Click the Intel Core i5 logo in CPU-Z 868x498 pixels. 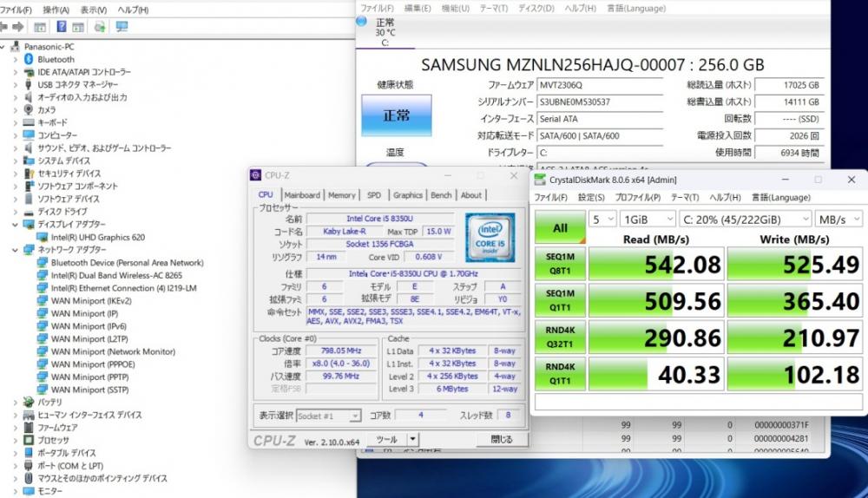point(490,238)
